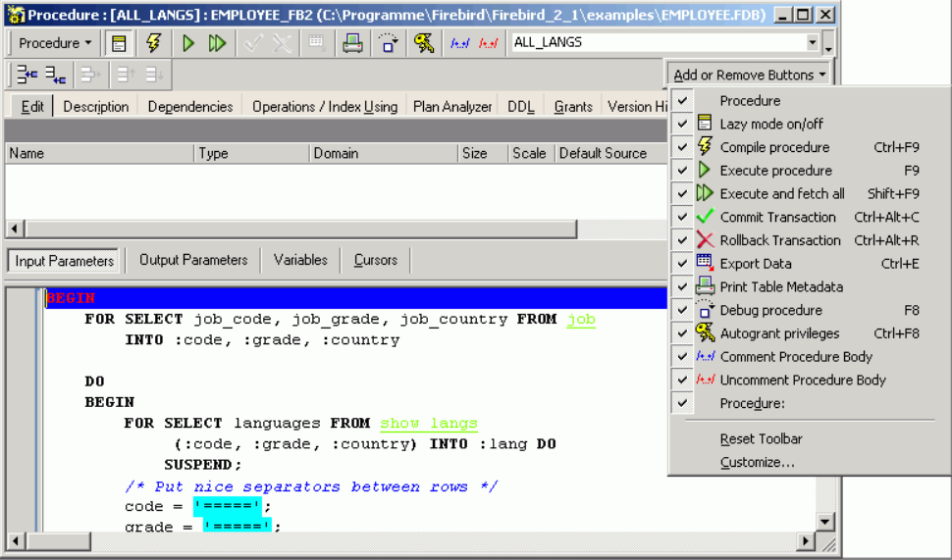The image size is (952, 560).
Task: Uncheck Commit Transaction in the buttons list
Action: 682,218
